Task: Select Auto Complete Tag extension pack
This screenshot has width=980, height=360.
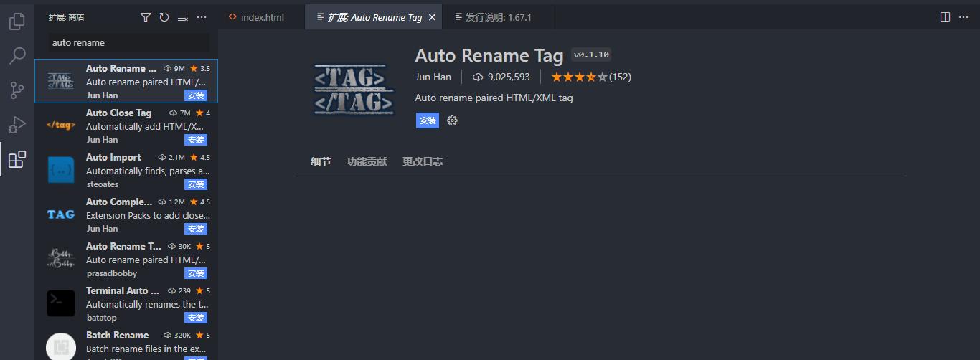Action: point(126,214)
